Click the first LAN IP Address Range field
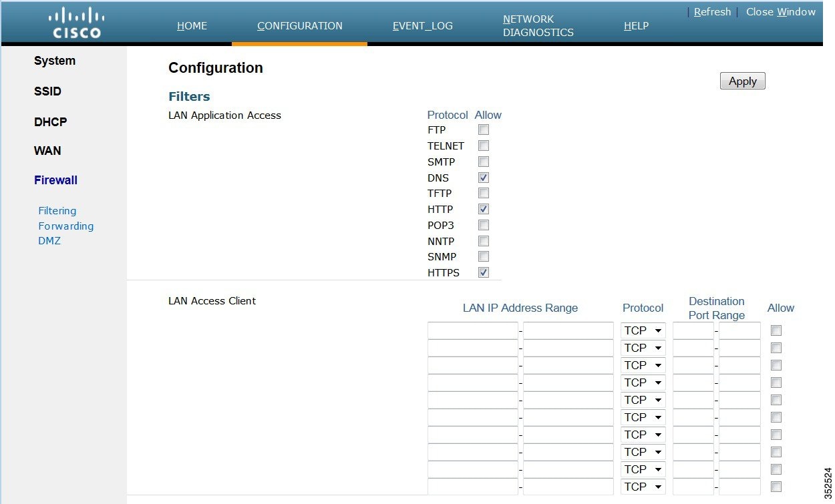835x504 pixels. (472, 330)
